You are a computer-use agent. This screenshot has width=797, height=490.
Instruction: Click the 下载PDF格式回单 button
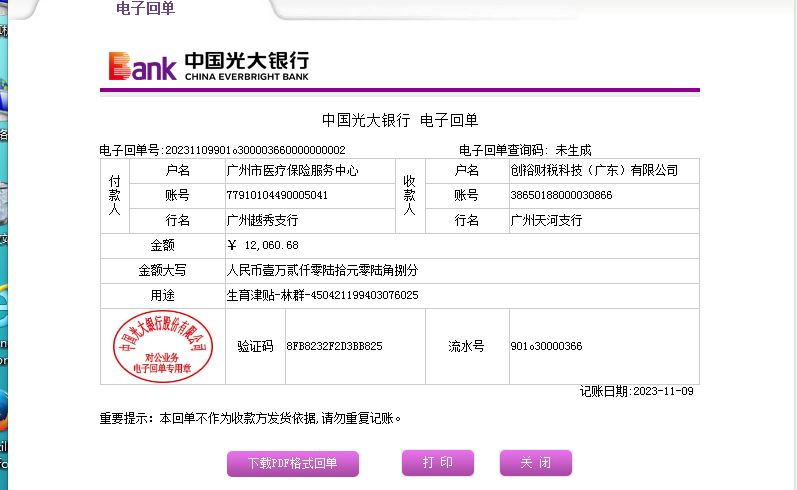[x=293, y=463]
